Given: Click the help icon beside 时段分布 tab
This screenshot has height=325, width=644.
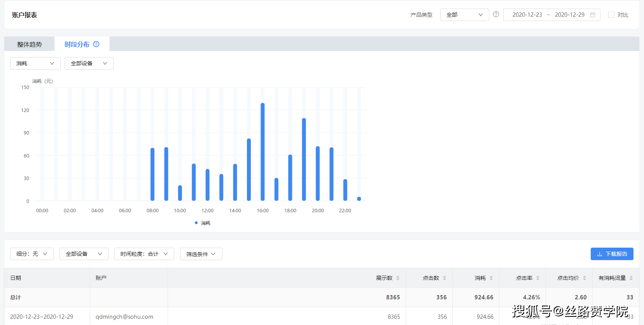Looking at the screenshot, I should tap(96, 44).
